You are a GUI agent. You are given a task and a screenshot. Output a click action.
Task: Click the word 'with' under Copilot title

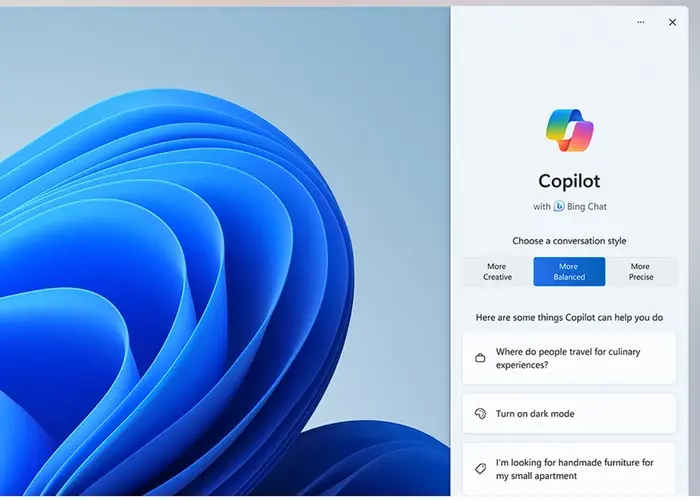click(x=542, y=206)
